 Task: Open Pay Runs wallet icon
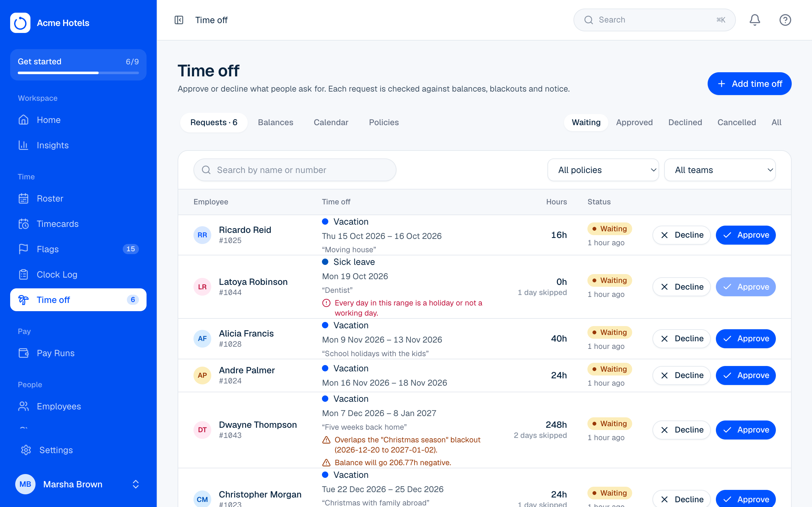[x=23, y=353]
